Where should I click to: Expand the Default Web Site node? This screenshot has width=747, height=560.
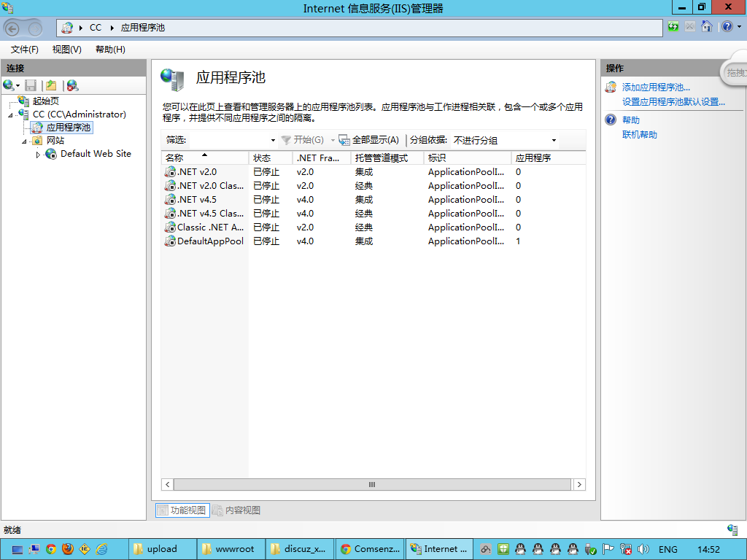click(38, 155)
